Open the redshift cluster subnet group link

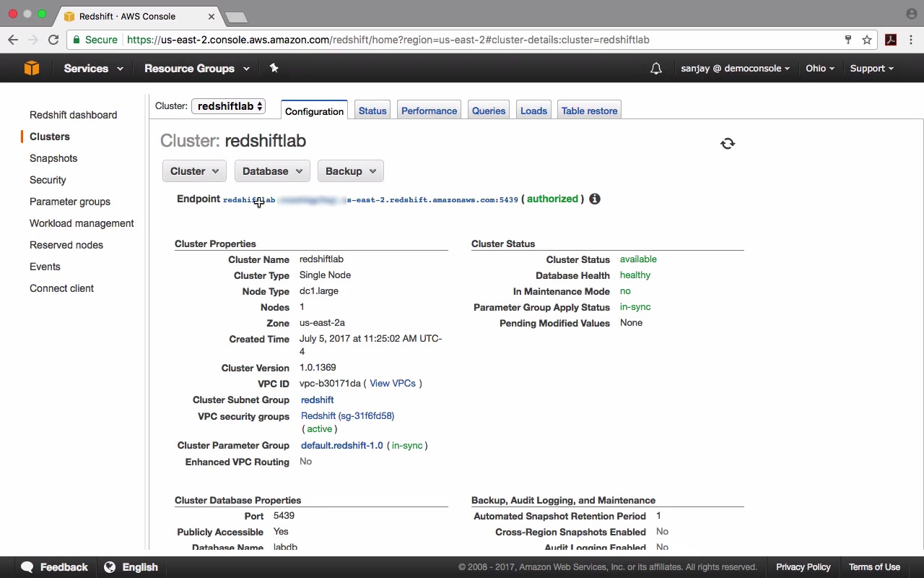pos(317,400)
